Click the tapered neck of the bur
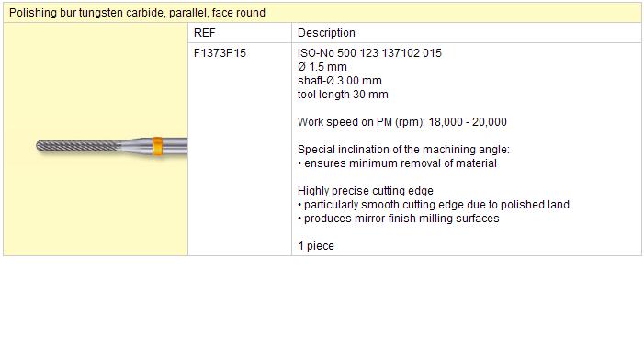The width and height of the screenshot is (644, 359). [x=136, y=147]
